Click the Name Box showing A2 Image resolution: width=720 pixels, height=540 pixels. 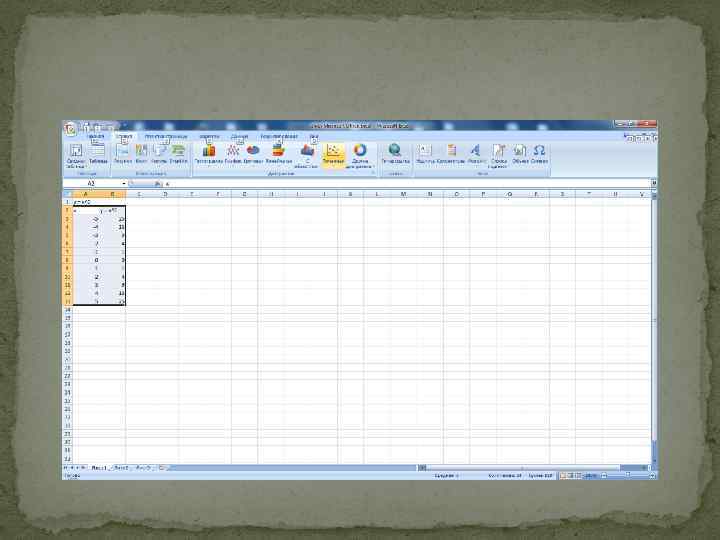click(92, 184)
